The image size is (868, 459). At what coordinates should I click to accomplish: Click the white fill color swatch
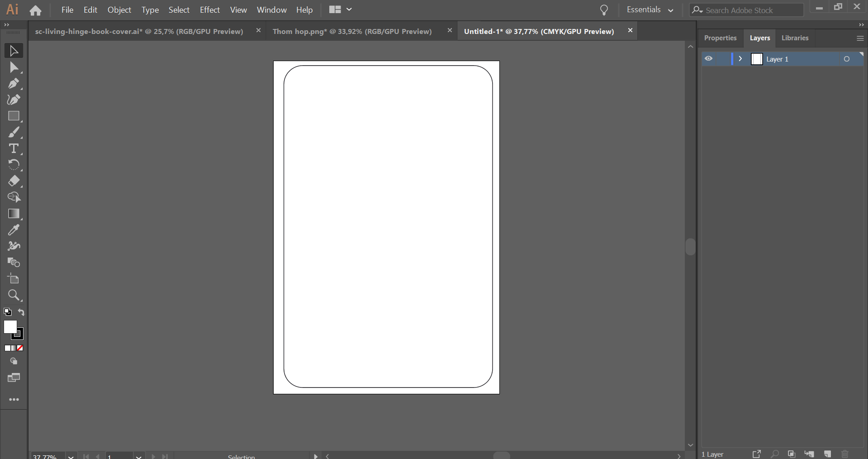tap(11, 327)
